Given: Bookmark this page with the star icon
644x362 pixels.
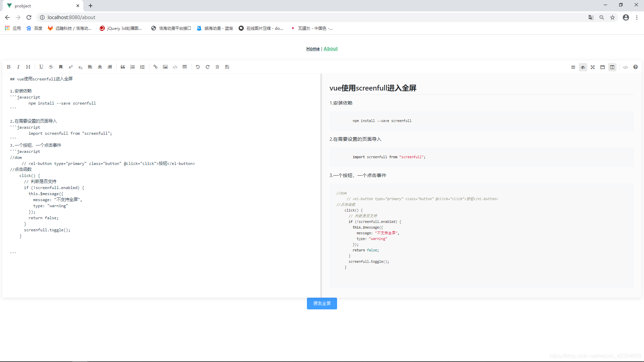Looking at the screenshot, I should tap(612, 17).
